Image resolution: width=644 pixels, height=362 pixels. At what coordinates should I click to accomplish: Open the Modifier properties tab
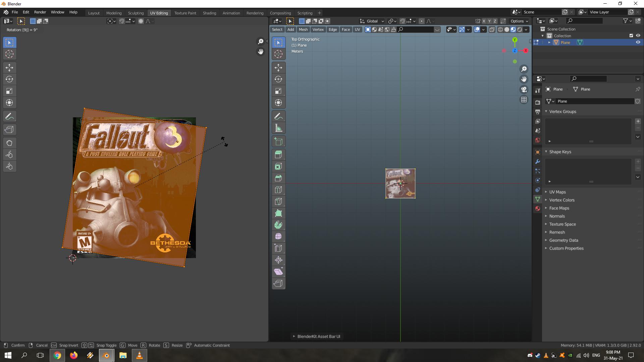tap(538, 162)
